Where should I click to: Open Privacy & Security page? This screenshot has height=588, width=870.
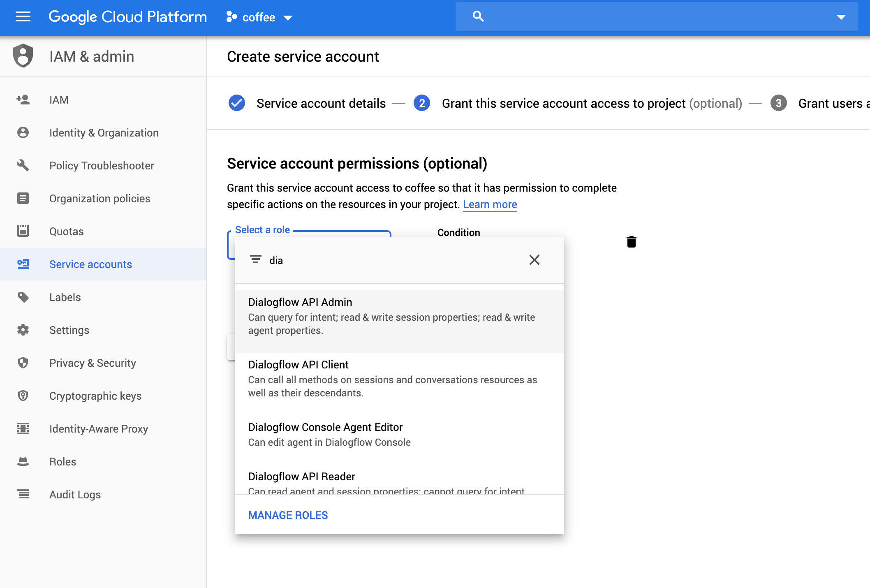103,363
